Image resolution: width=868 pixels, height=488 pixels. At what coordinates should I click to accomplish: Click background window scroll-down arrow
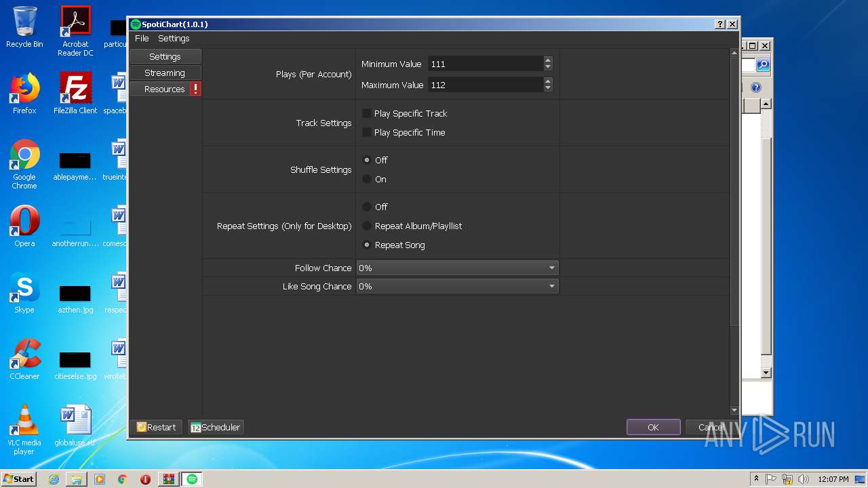click(766, 373)
